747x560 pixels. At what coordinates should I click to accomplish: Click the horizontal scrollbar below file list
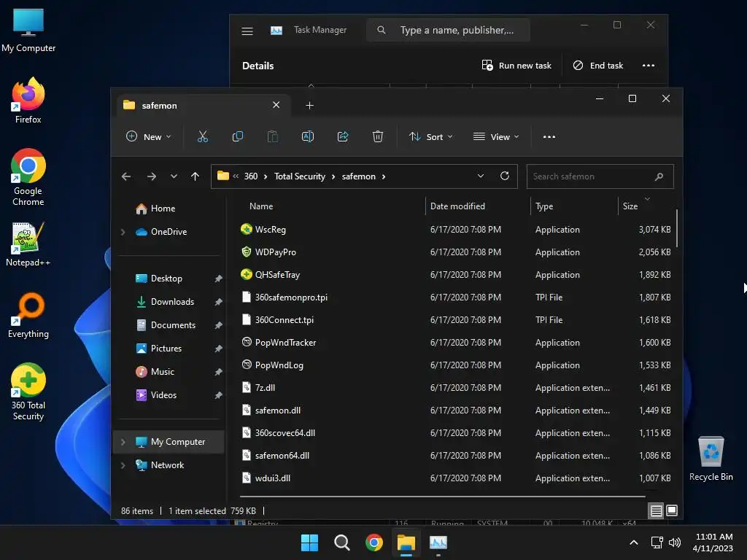[442, 496]
